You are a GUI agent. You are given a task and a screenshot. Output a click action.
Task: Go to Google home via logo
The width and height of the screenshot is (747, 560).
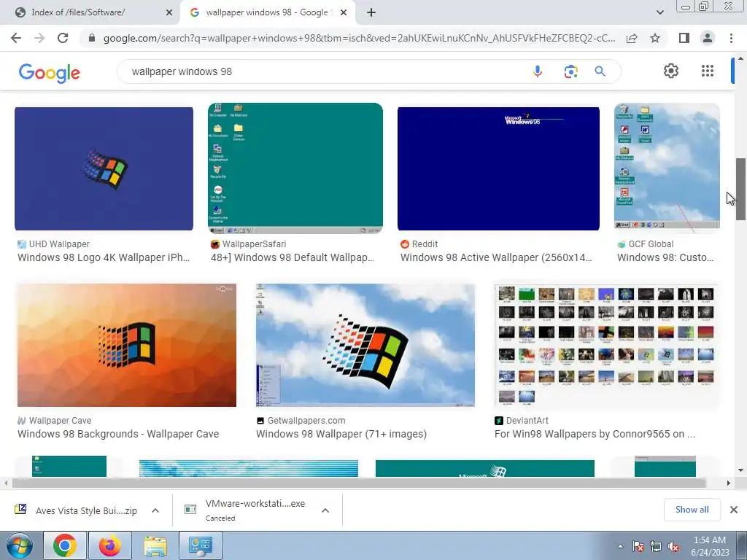tap(50, 73)
